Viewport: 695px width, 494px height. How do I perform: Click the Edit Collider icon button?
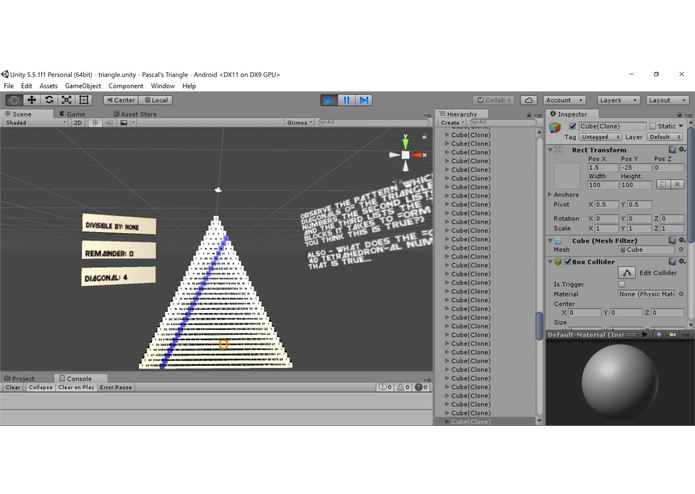(627, 272)
